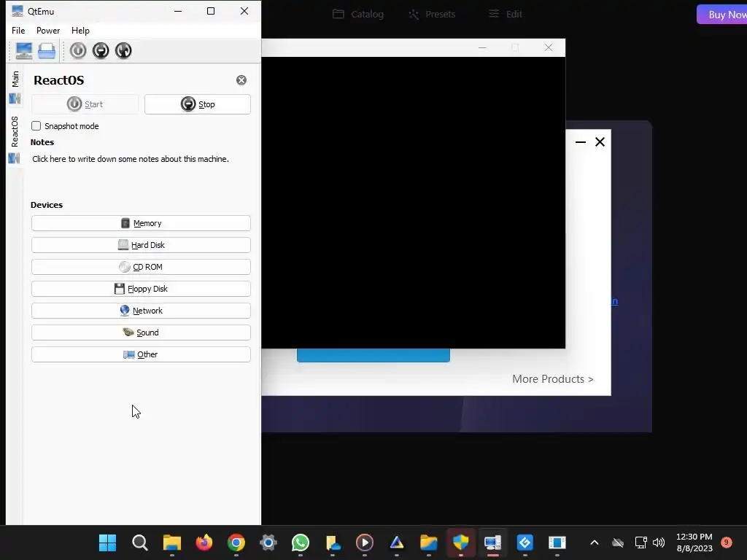Open the notification badge showing 9
The width and height of the screenshot is (747, 560).
727,542
